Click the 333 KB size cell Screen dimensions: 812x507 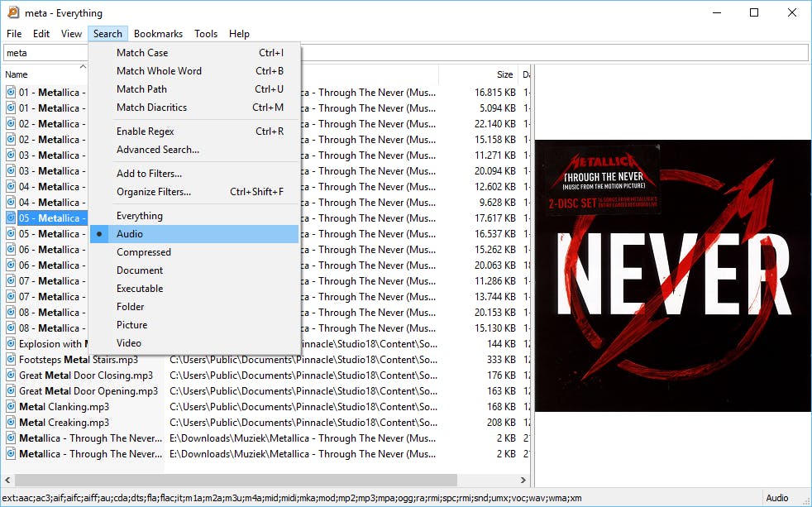pyautogui.click(x=501, y=360)
